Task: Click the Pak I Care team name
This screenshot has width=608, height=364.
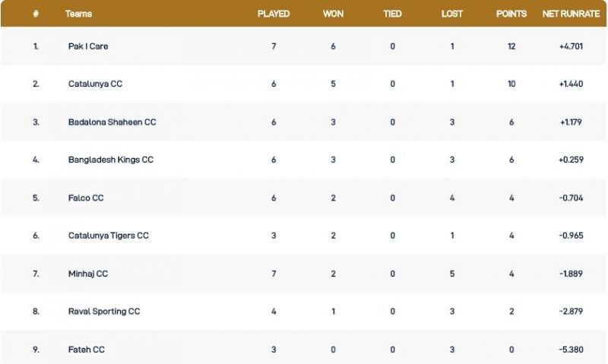Action: pyautogui.click(x=88, y=46)
